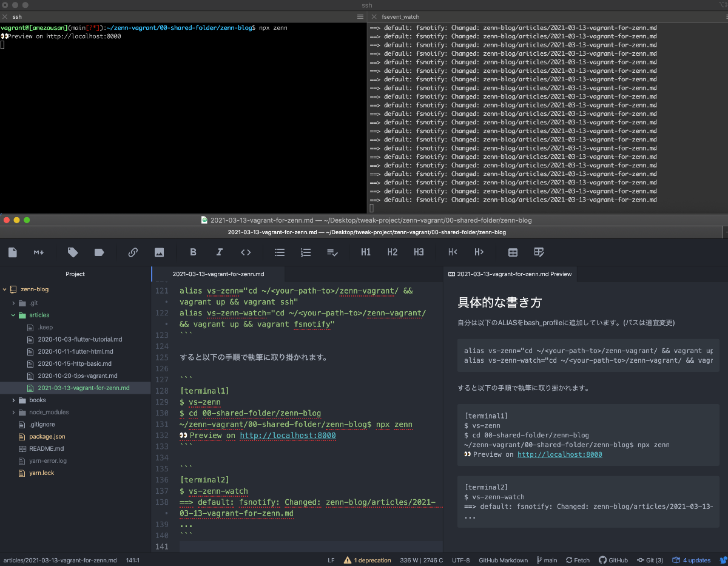This screenshot has width=728, height=566.
Task: Create a task checklist
Action: tap(332, 252)
